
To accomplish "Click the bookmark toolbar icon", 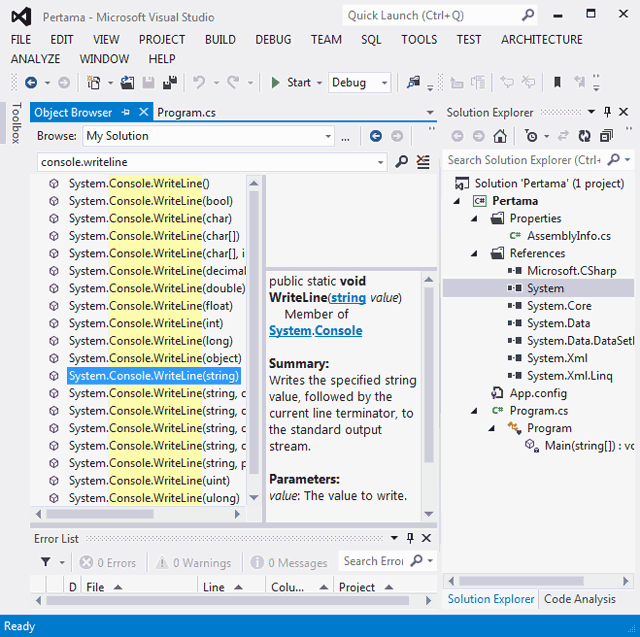I will tap(557, 83).
